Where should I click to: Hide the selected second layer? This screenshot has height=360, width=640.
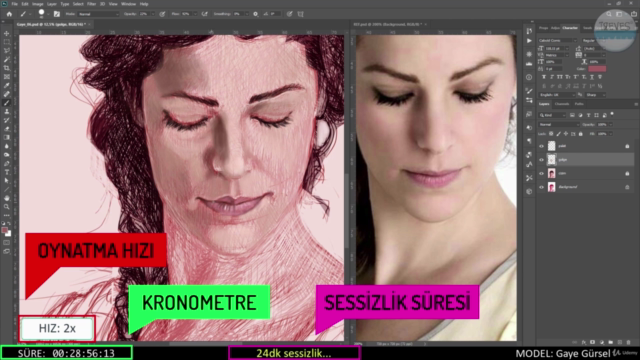pyautogui.click(x=542, y=160)
